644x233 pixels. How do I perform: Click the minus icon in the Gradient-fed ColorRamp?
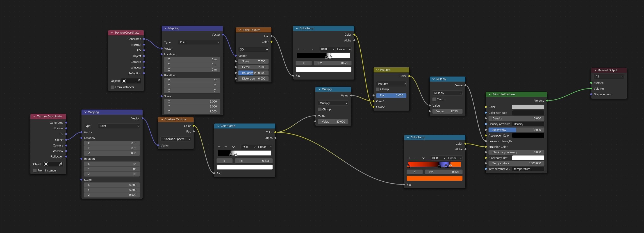click(226, 147)
